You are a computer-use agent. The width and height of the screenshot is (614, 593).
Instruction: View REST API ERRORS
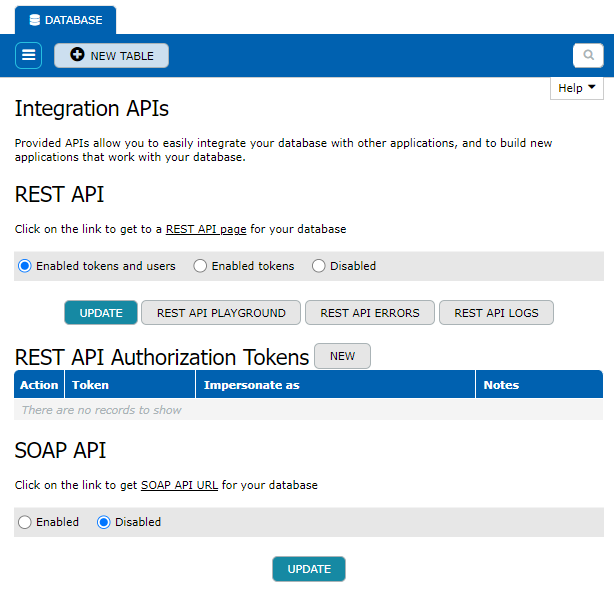(x=370, y=313)
